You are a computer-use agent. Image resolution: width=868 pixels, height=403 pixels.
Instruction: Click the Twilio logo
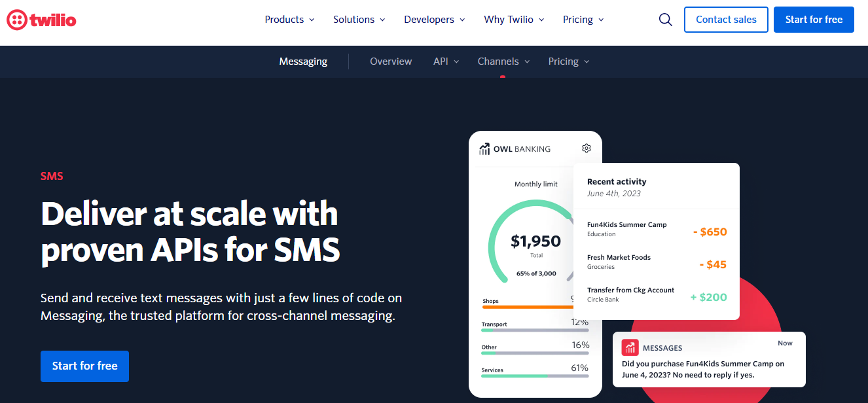[x=41, y=20]
